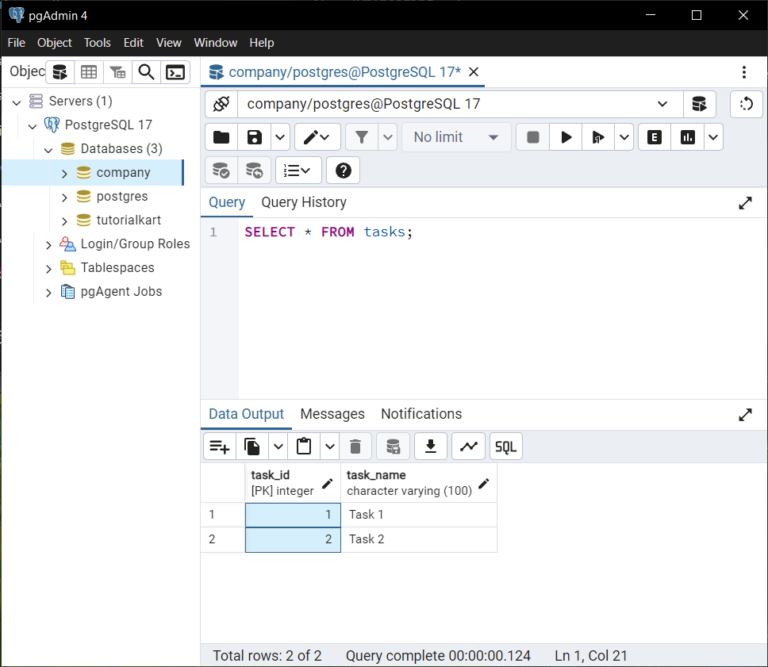Screen dimensions: 768x667
Task: Open the connection selector dropdown
Action: 662,104
